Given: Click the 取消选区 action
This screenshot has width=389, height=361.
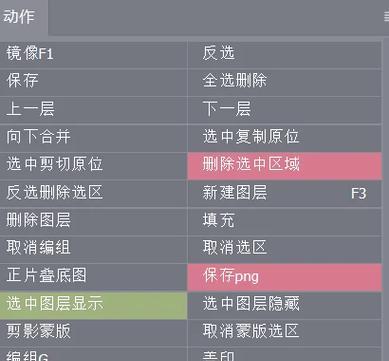Looking at the screenshot, I should click(284, 249).
